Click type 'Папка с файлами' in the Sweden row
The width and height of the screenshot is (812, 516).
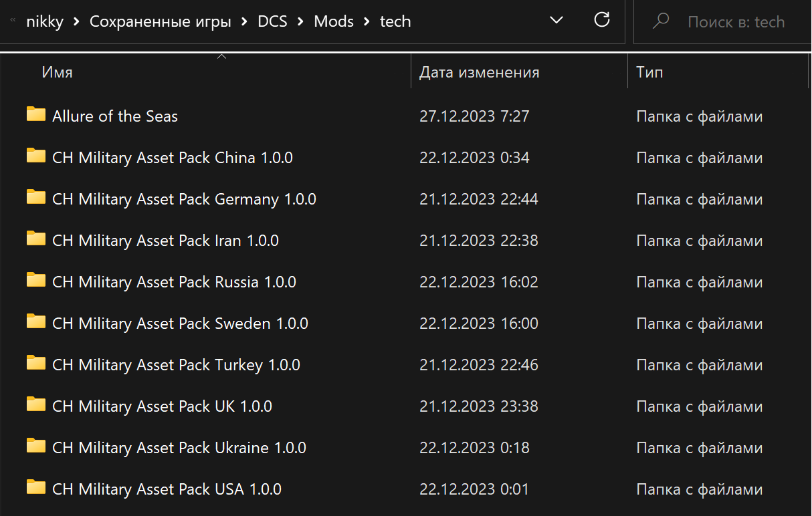pos(700,324)
